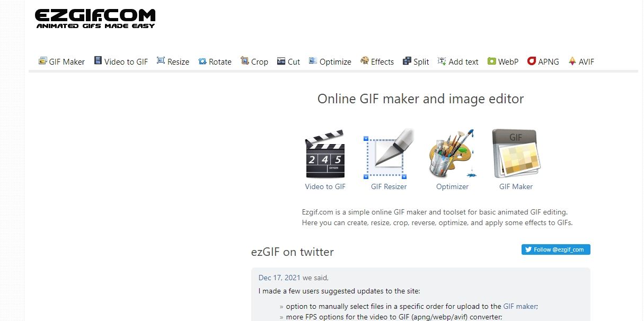
Task: Follow the GIF Maker caption link below notepad
Action: point(516,186)
